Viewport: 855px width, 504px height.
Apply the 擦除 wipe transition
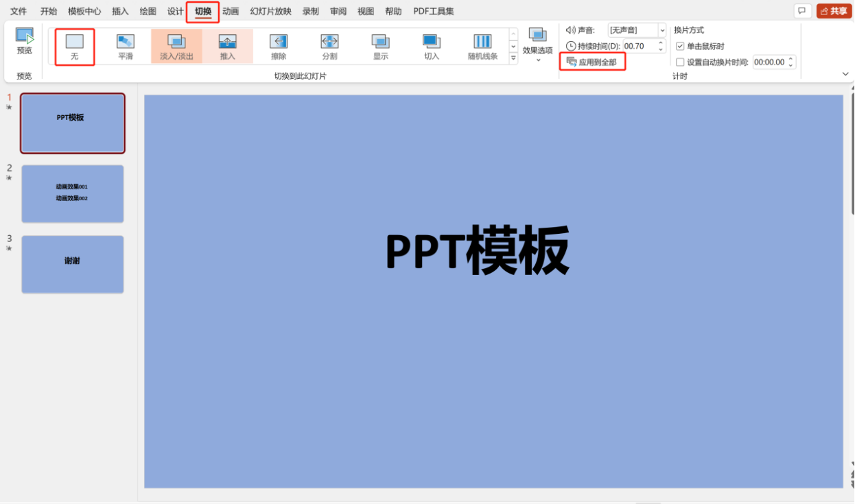279,47
